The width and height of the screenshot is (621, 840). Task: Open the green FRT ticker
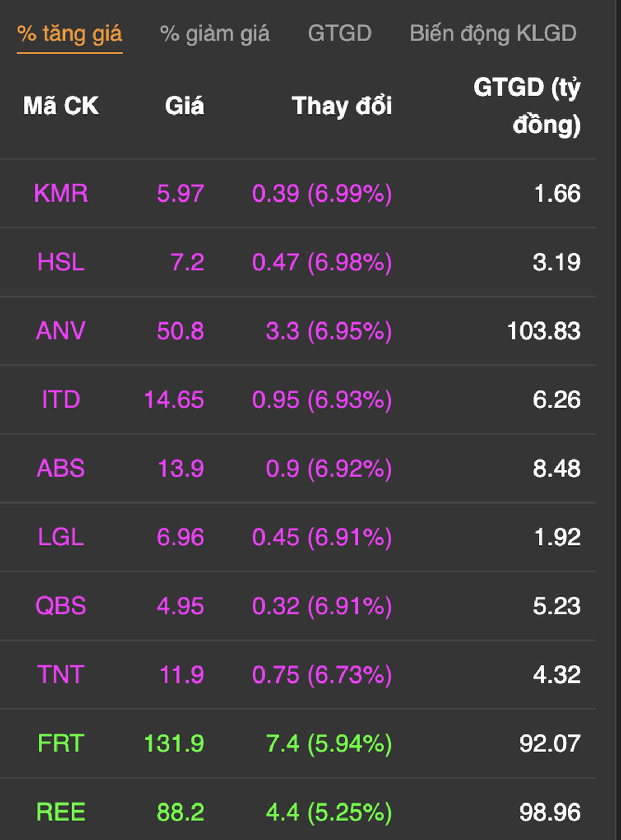tap(61, 744)
